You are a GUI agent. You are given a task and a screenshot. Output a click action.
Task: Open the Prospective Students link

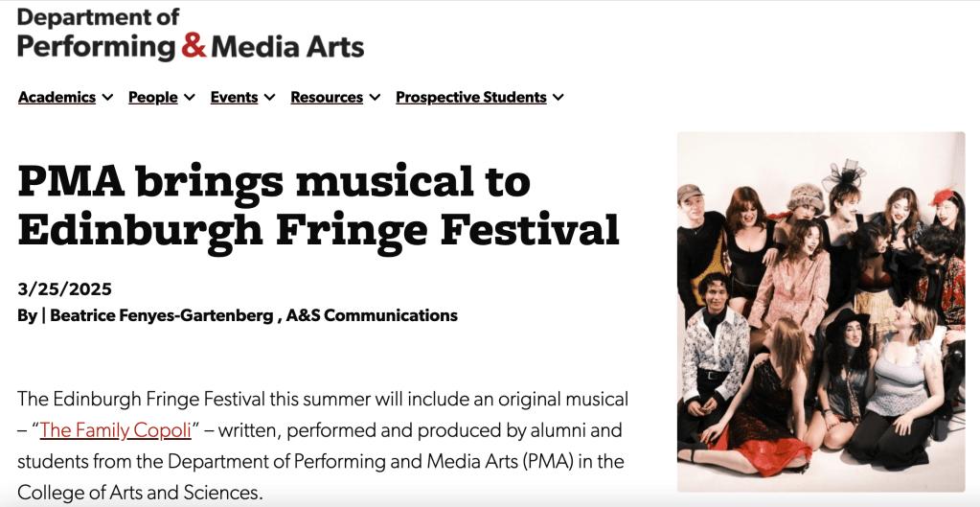click(x=470, y=97)
